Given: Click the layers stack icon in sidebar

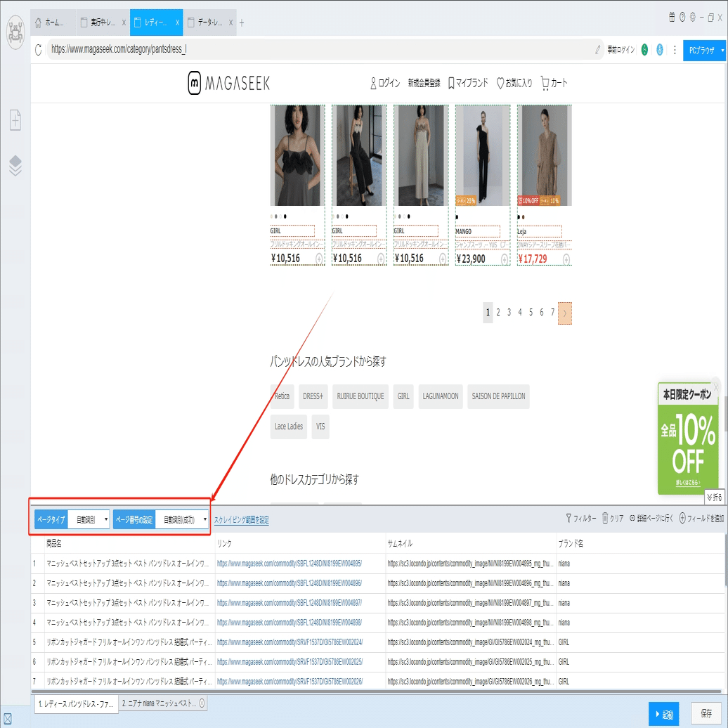Looking at the screenshot, I should point(15,166).
